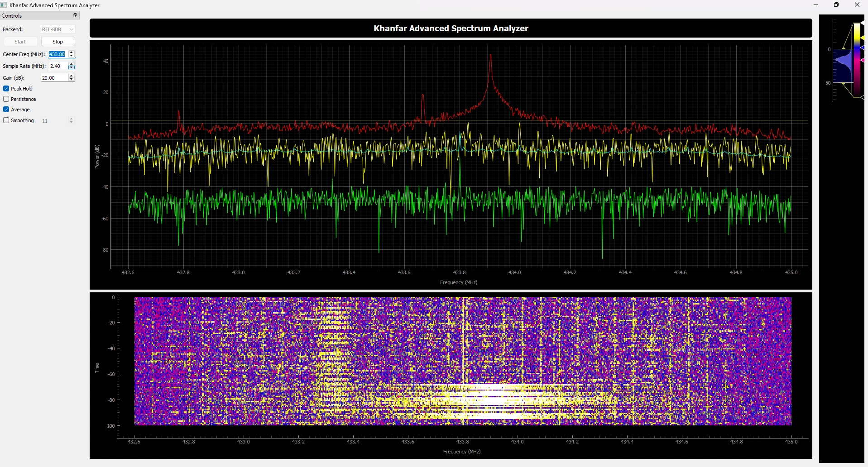Click the Sample Rate value field
The height and width of the screenshot is (467, 868).
click(58, 66)
